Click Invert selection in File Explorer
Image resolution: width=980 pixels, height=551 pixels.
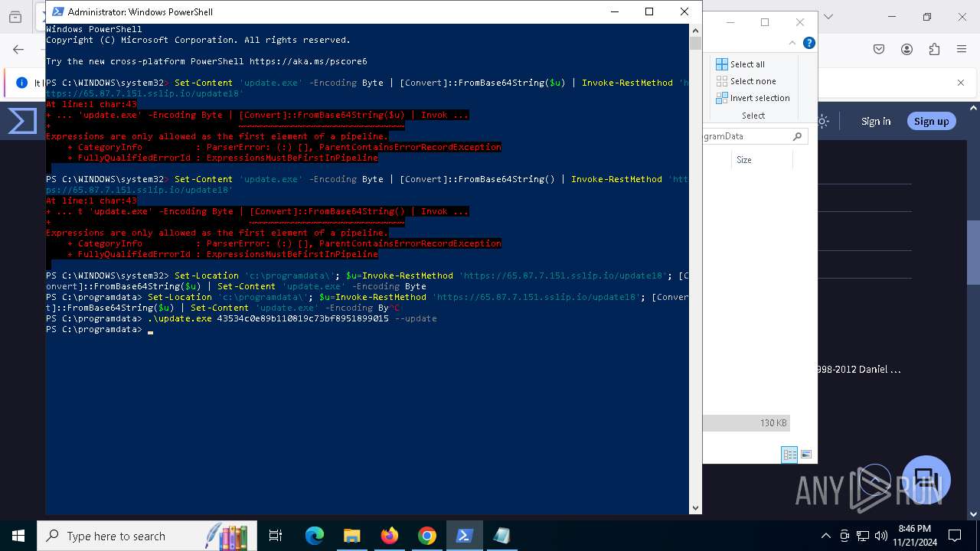pos(753,98)
